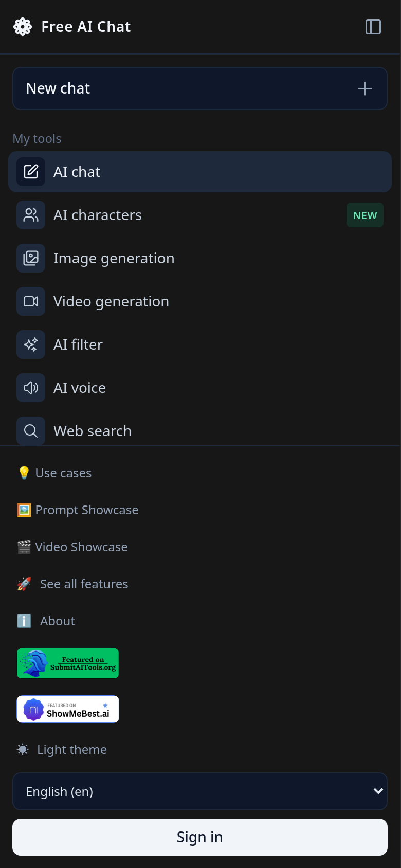Open the About page link
Screen dimensions: 401x868
coord(46,621)
